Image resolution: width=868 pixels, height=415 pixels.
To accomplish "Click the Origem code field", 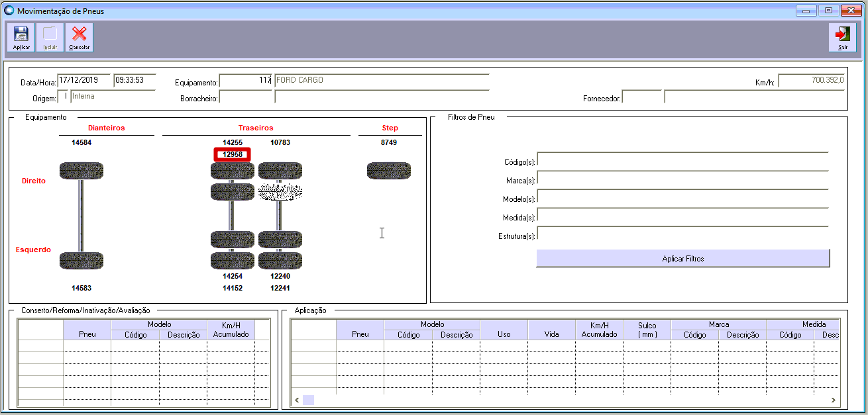I will 63,97.
